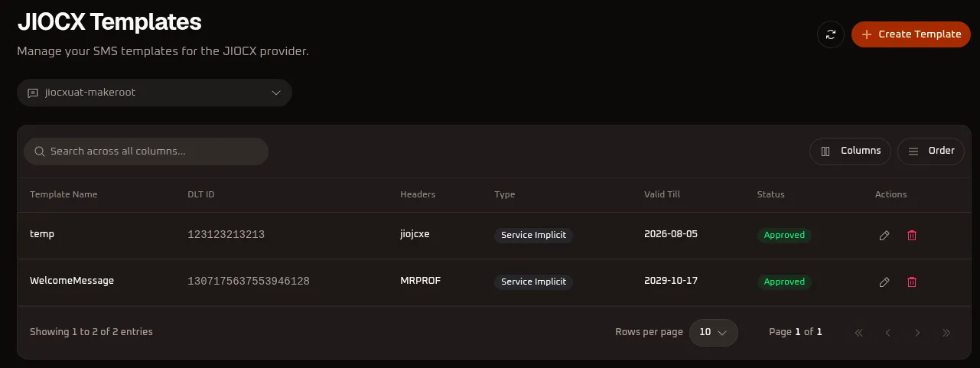Focus the search across all columns field
Viewport: 980px width, 368px height.
[x=146, y=151]
